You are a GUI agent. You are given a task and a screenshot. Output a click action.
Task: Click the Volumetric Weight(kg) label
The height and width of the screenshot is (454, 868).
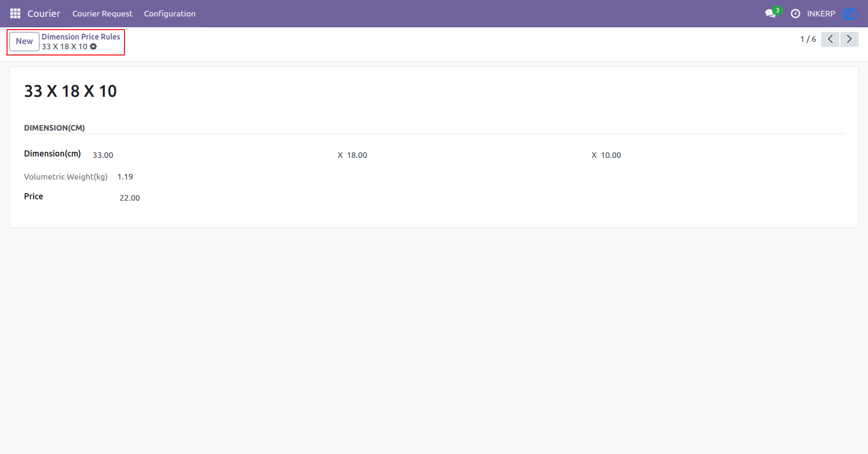click(66, 177)
